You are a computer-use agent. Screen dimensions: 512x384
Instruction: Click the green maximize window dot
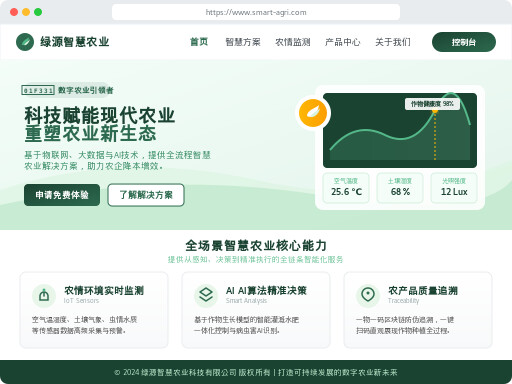tap(38, 12)
